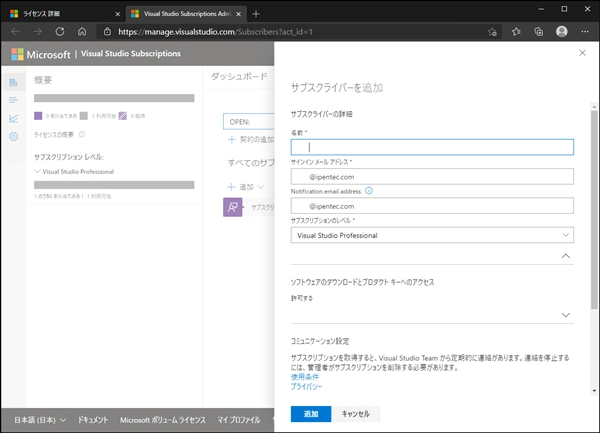The height and width of the screenshot is (433, 600).
Task: Close the ライセンス 詳細 tab
Action: (x=117, y=14)
